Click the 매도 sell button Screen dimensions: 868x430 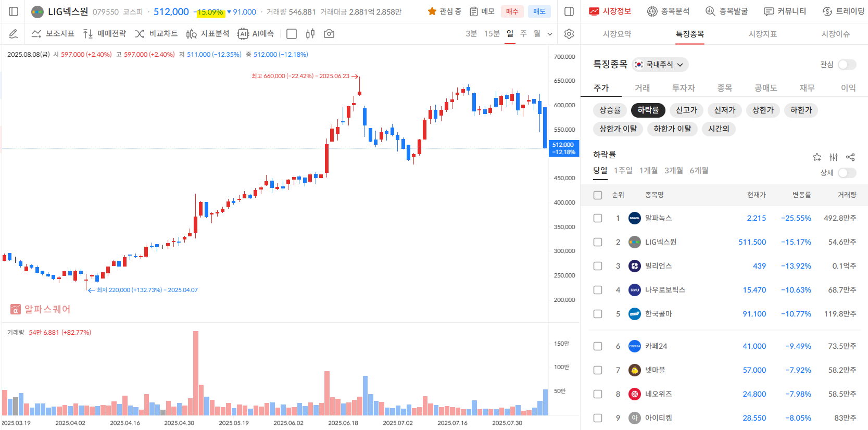539,11
